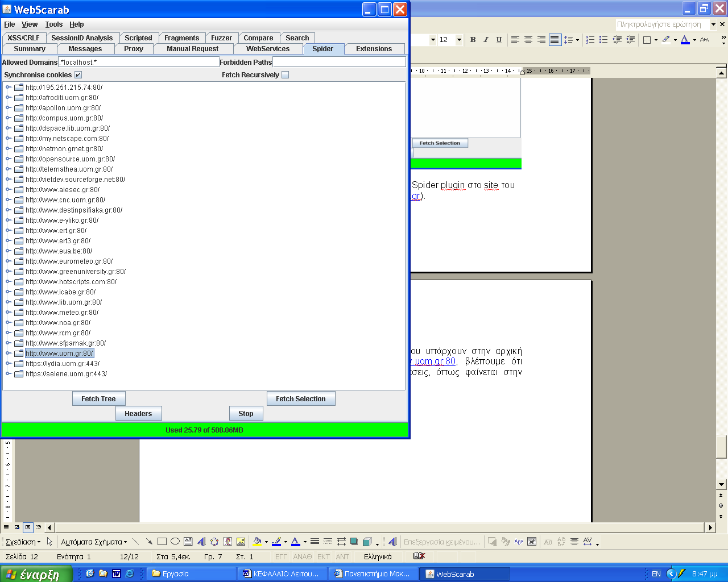Viewport: 728px width, 582px height.
Task: Click highlight color marker in Word toolbar
Action: [665, 40]
